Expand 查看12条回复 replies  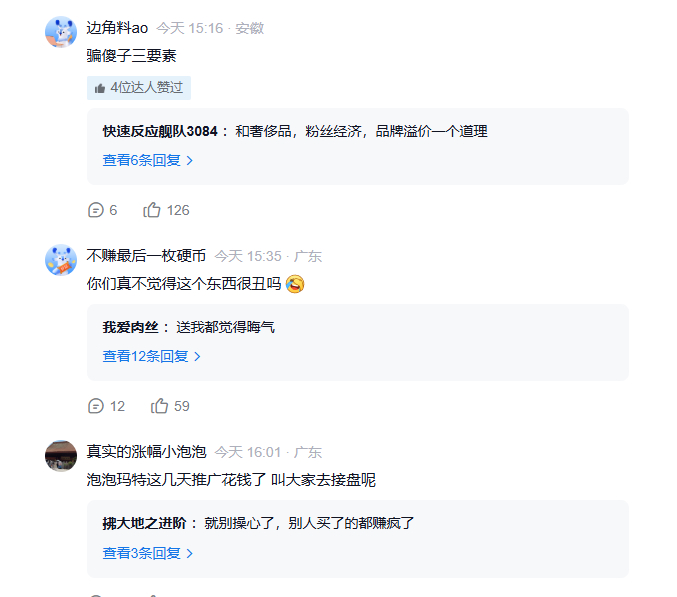pos(151,356)
